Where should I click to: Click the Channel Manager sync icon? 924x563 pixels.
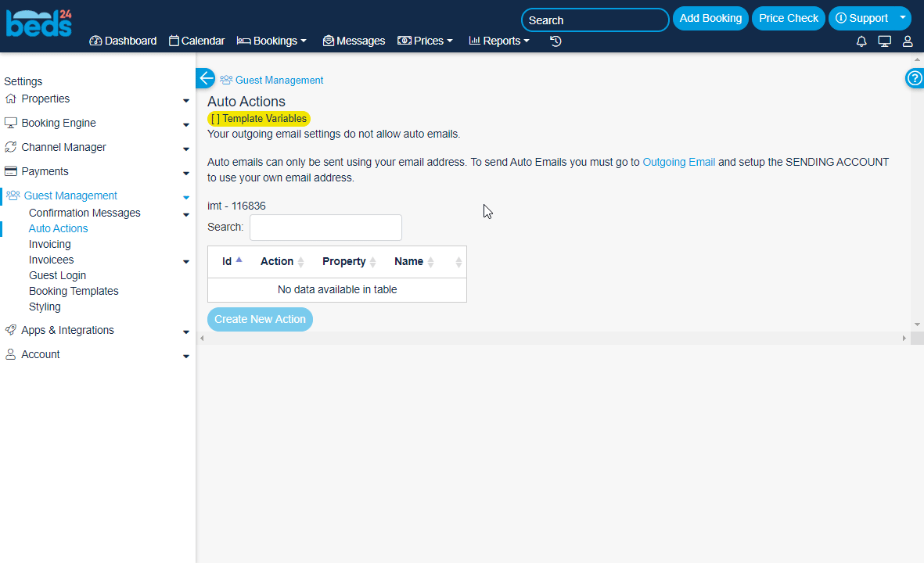pos(11,147)
